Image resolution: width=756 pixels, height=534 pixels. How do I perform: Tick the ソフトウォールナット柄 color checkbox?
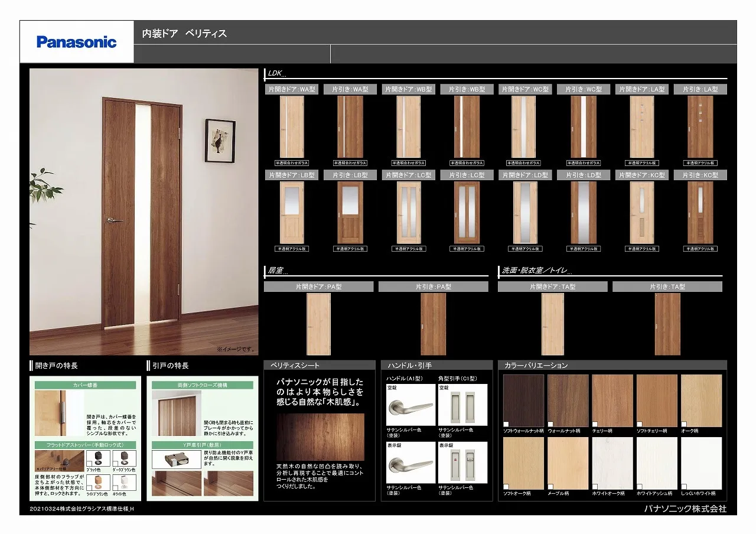tap(506, 424)
